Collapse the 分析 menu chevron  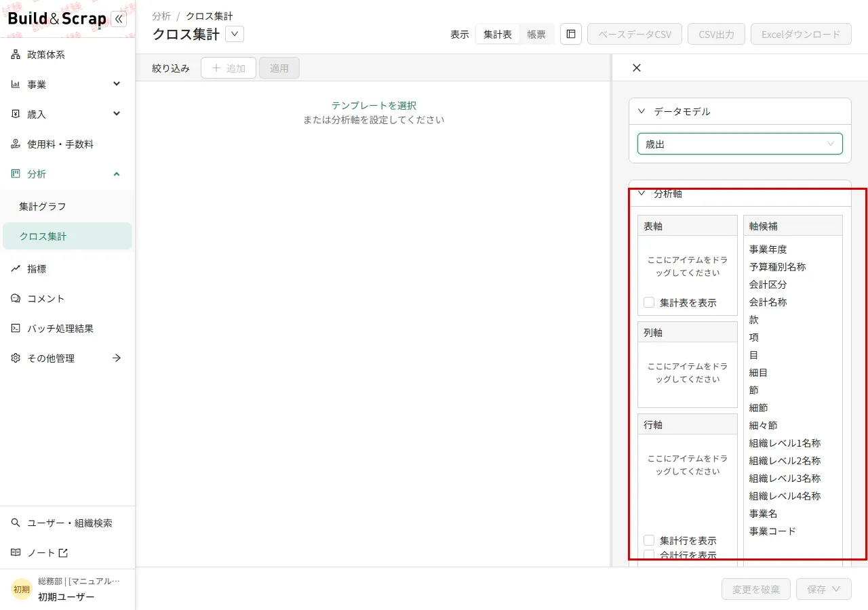117,174
